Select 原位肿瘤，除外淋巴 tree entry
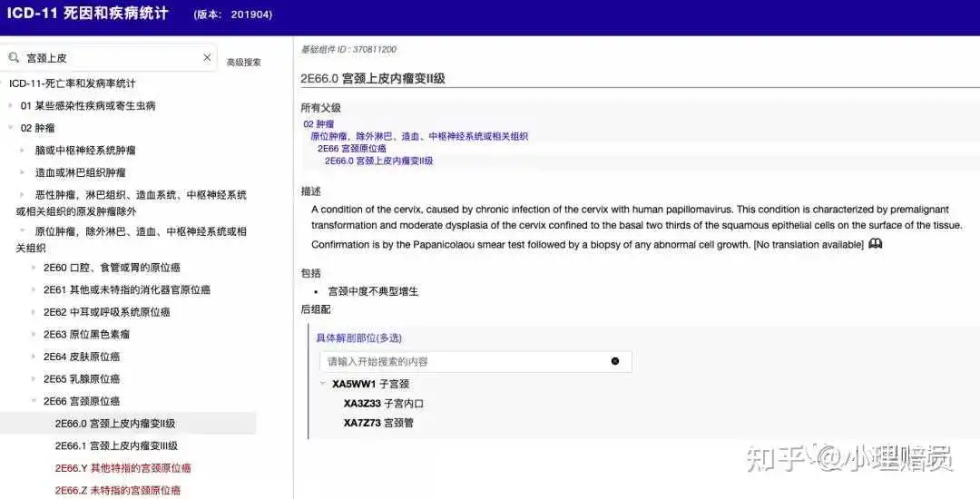 pyautogui.click(x=132, y=240)
